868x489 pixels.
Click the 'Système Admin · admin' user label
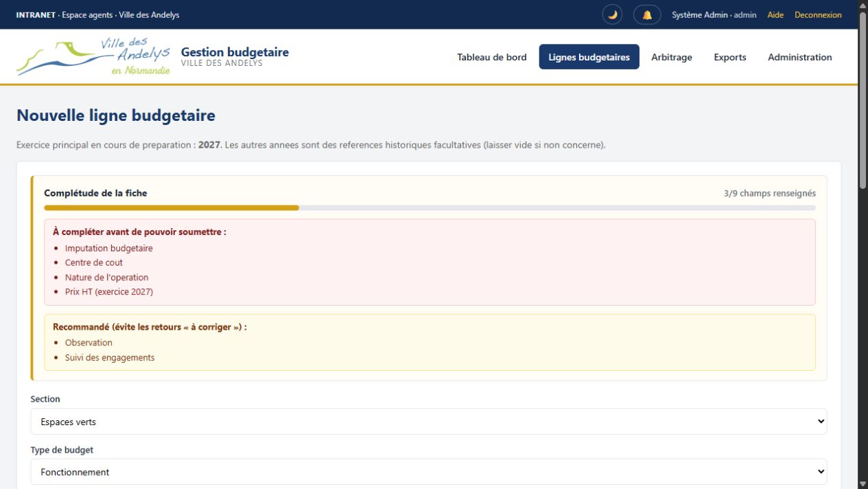(714, 14)
